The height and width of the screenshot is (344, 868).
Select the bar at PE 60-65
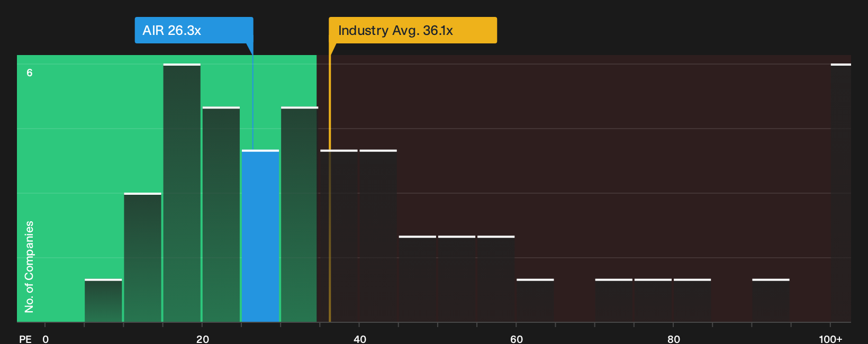[535, 301]
